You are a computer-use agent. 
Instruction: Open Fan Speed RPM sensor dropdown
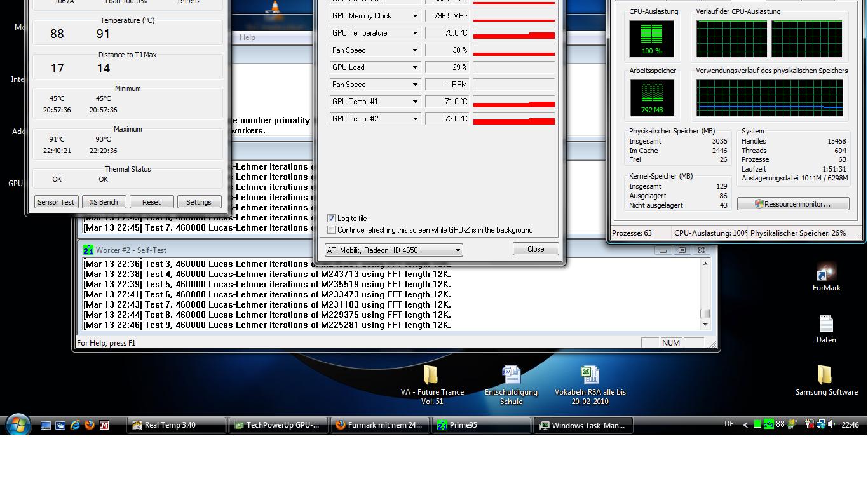click(415, 85)
